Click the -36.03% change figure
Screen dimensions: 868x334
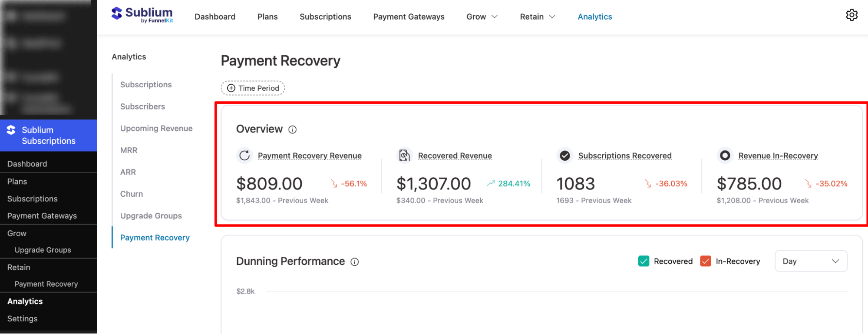click(671, 184)
